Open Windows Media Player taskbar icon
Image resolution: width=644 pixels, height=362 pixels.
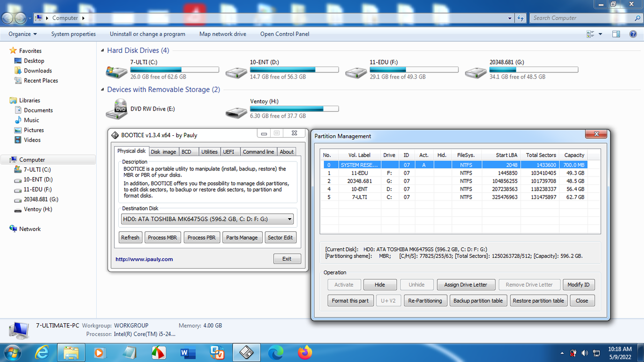(x=99, y=353)
